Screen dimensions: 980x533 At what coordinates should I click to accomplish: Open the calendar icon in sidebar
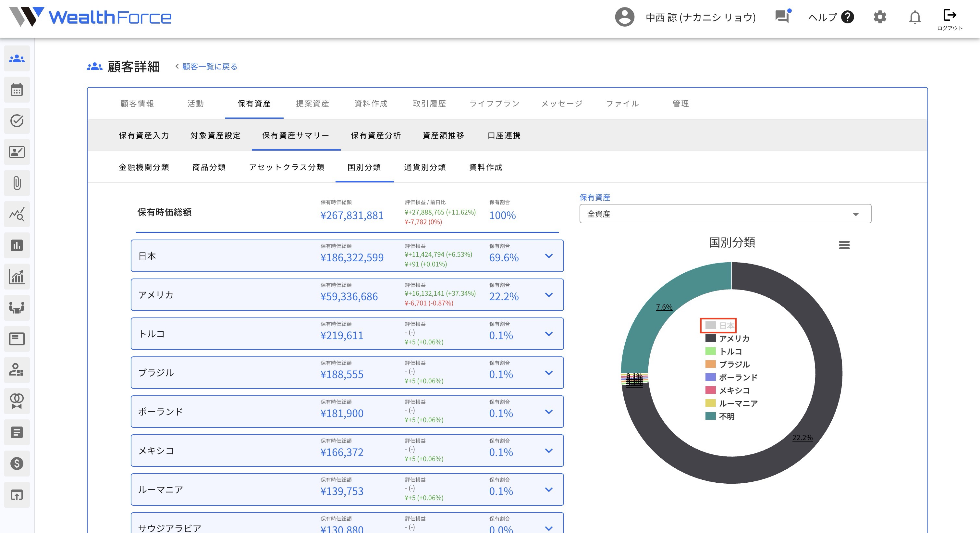(17, 90)
